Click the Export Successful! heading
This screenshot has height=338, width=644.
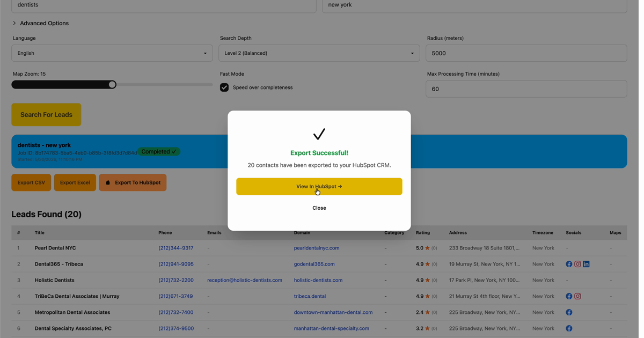point(319,153)
